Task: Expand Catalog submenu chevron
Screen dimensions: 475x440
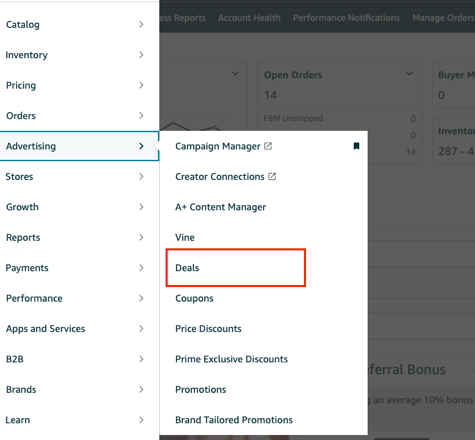Action: (141, 24)
